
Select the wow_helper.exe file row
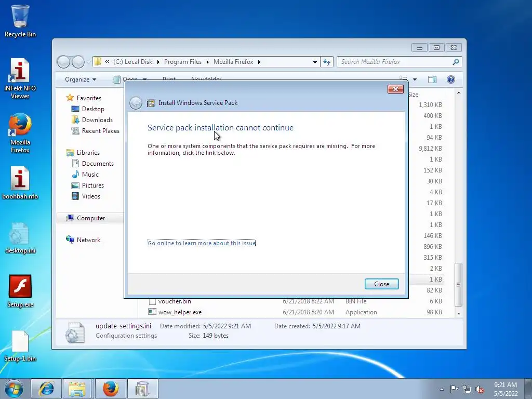coord(295,312)
